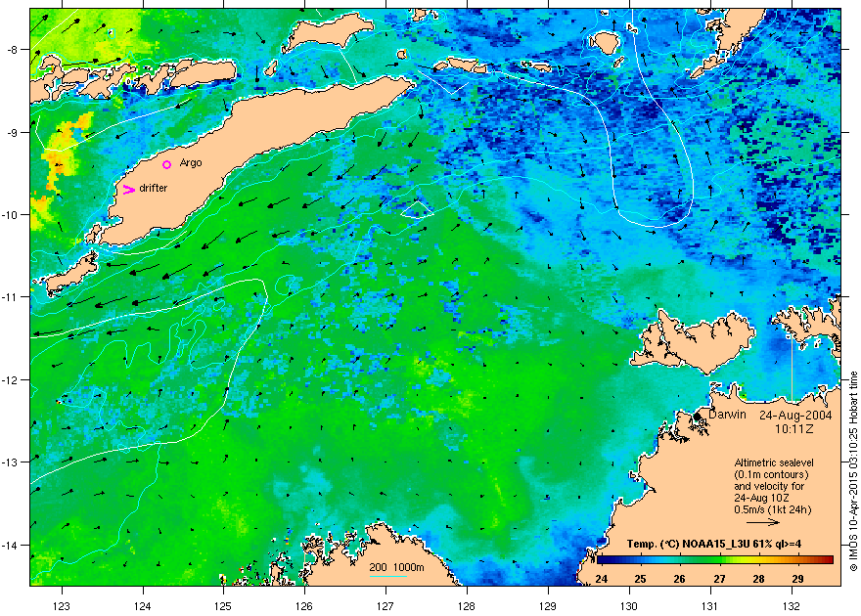
Task: Click the '(0.1m contours)' legend line
Action: [x=771, y=474]
